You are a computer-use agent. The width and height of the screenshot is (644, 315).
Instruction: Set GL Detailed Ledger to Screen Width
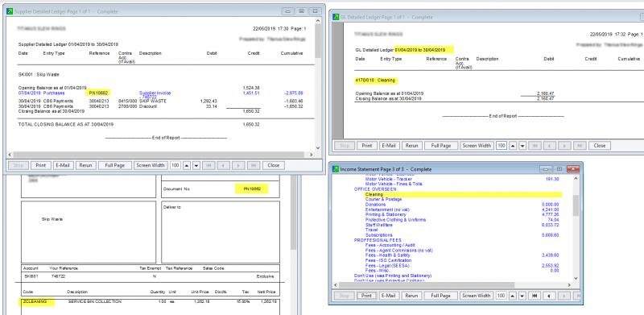coord(477,146)
